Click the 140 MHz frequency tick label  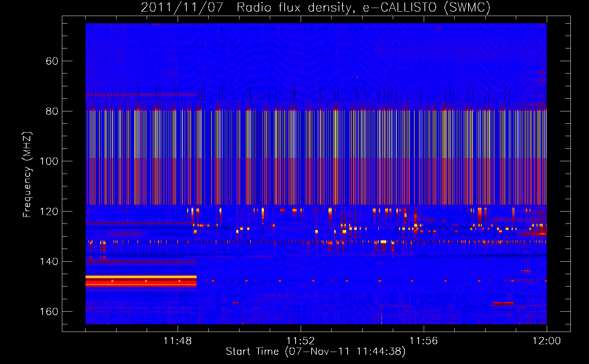(x=49, y=261)
